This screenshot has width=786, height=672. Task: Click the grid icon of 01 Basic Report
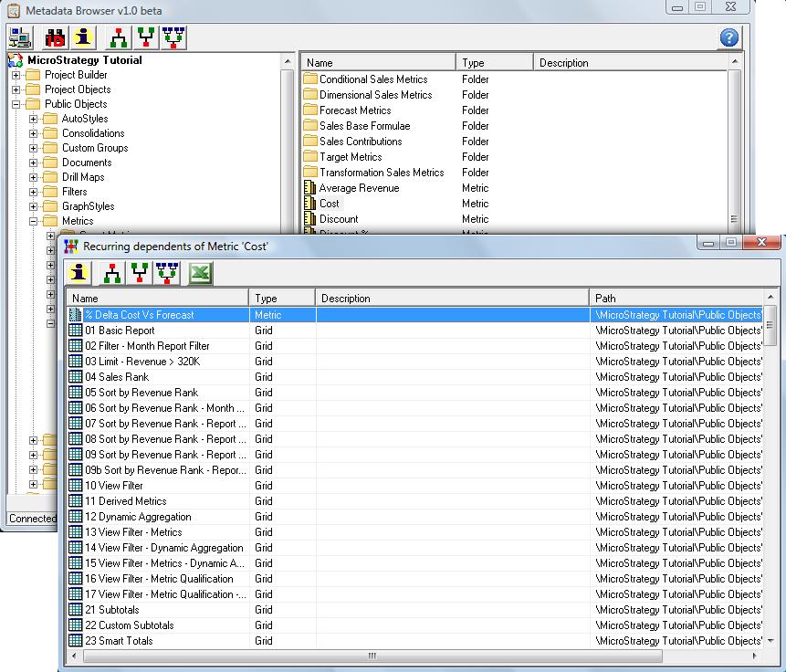(75, 330)
